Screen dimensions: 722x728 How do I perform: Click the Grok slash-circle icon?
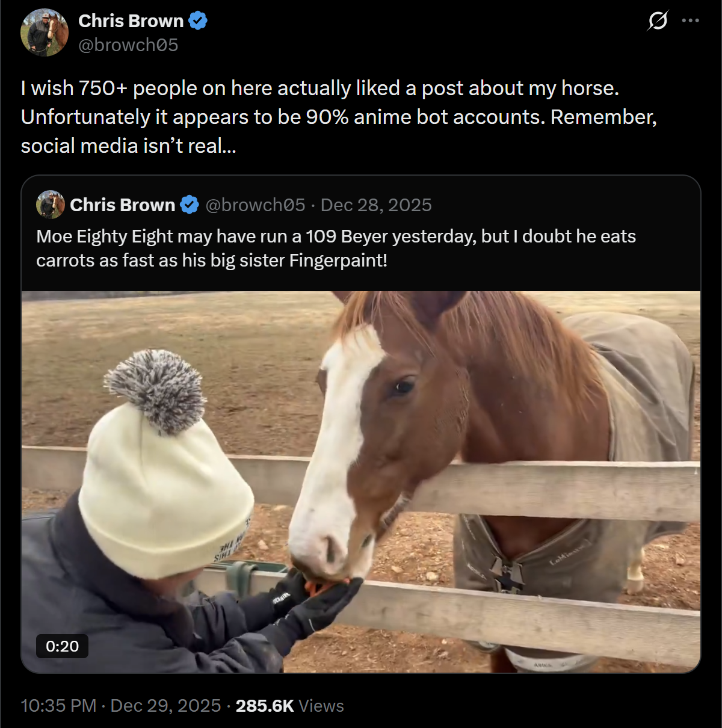pos(658,21)
